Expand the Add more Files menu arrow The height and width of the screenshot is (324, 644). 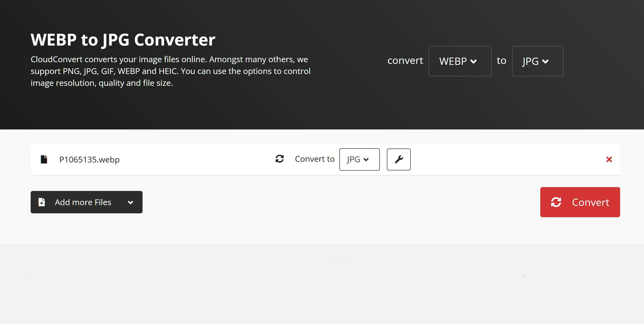[x=131, y=202]
